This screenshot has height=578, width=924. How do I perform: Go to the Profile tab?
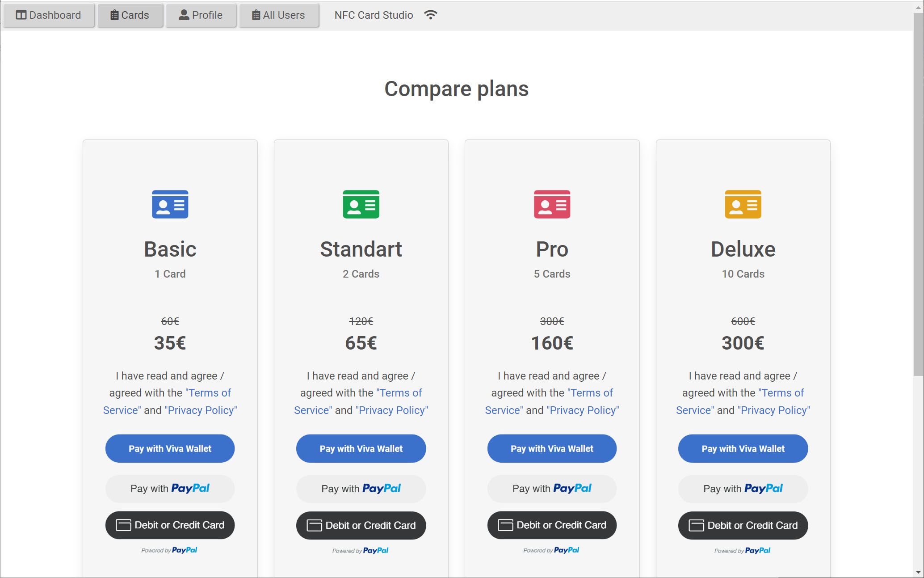point(201,15)
